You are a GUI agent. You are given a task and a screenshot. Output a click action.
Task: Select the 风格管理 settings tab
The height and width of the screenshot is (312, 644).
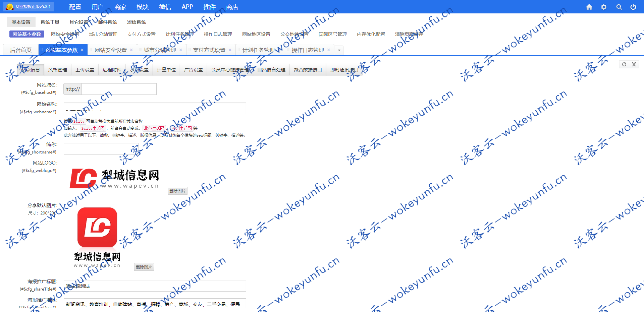pyautogui.click(x=58, y=70)
